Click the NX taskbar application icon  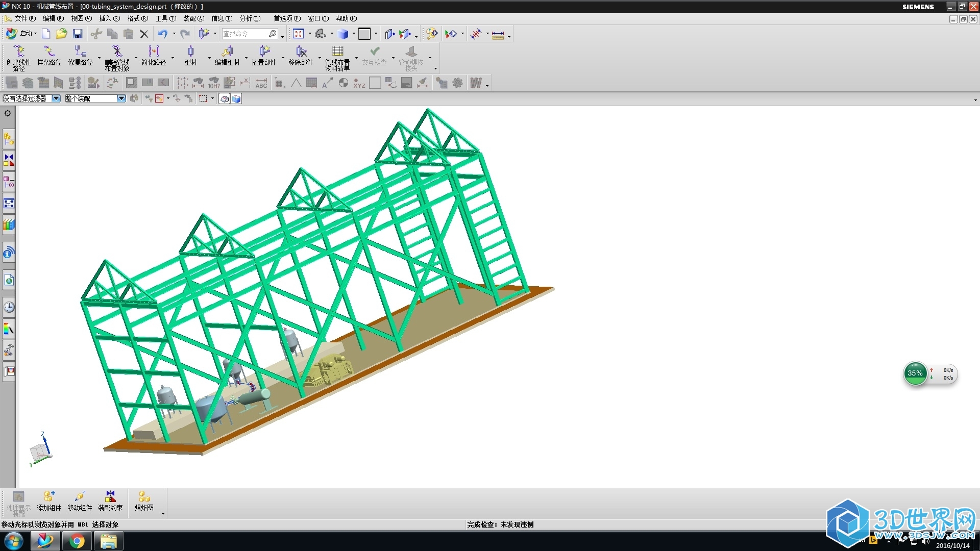[x=45, y=541]
